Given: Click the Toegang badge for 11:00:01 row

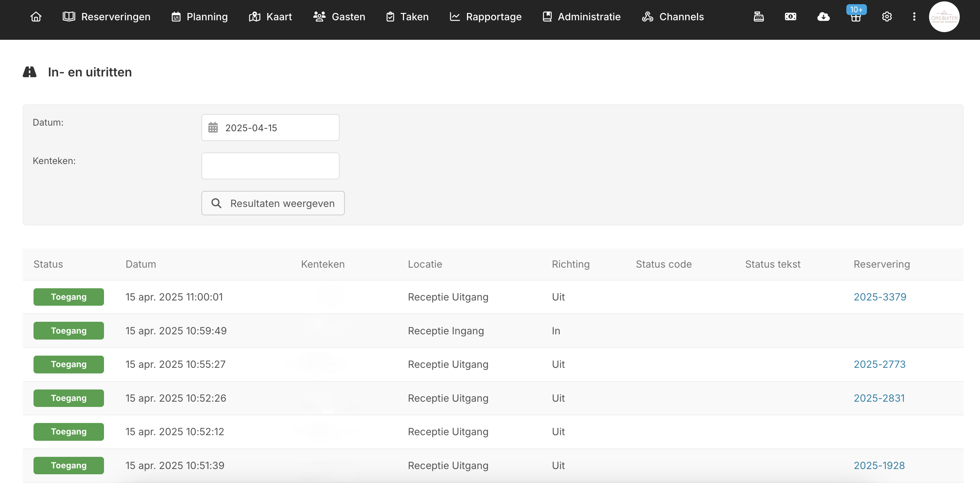Looking at the screenshot, I should [68, 297].
